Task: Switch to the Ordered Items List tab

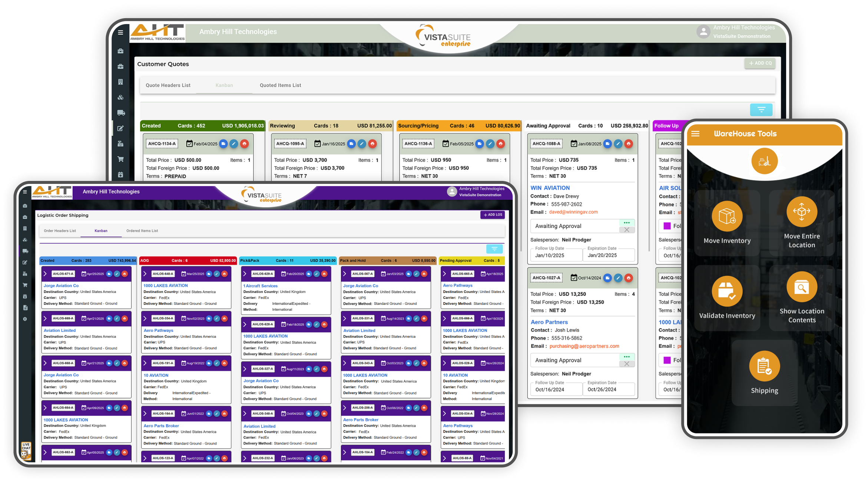Action: click(x=142, y=231)
